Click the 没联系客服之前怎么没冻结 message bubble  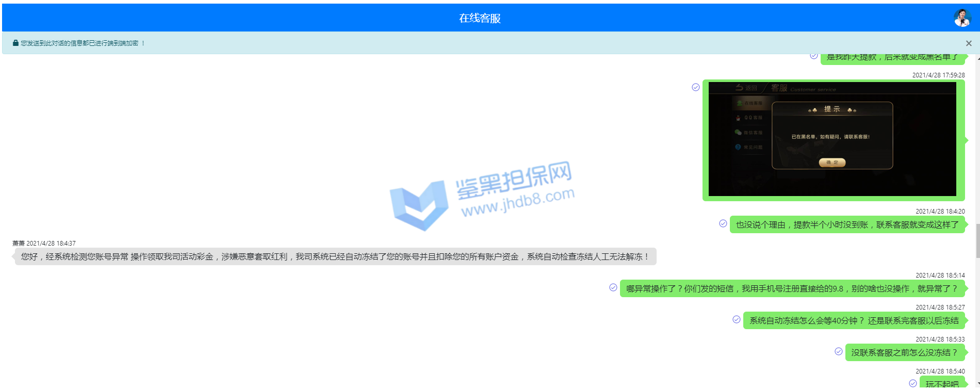click(904, 352)
